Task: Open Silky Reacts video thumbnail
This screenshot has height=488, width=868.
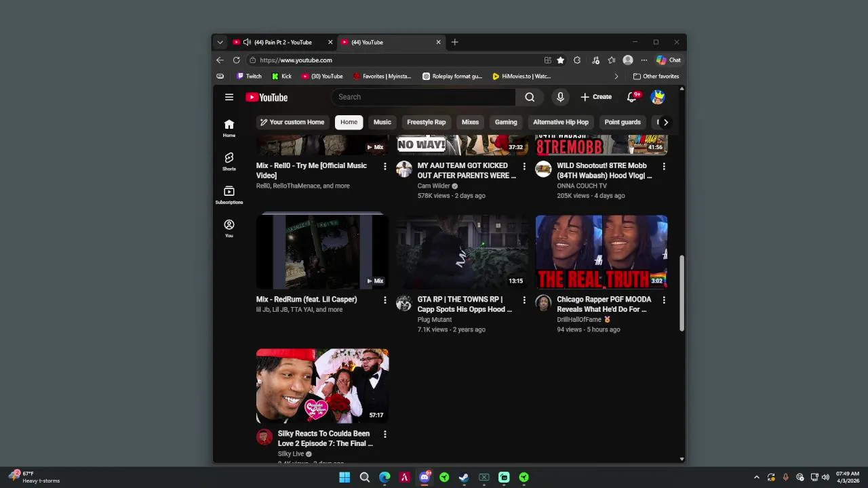Action: pos(323,386)
